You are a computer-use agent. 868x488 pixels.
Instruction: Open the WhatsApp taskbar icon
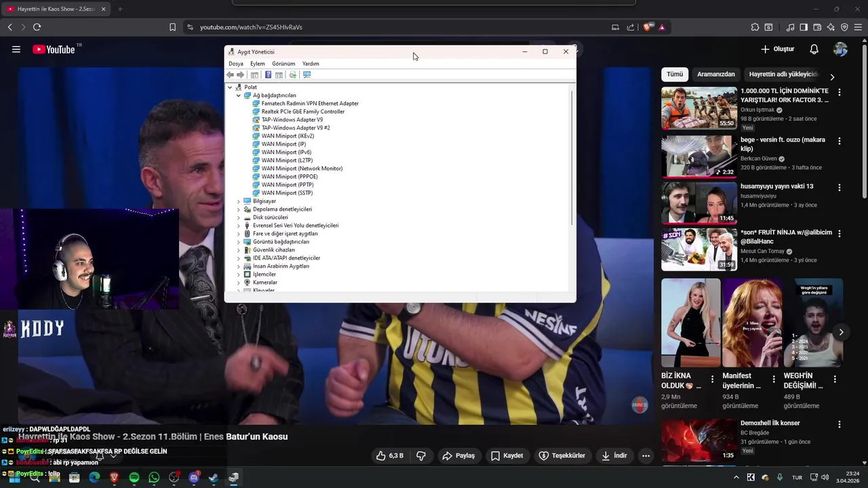[154, 478]
